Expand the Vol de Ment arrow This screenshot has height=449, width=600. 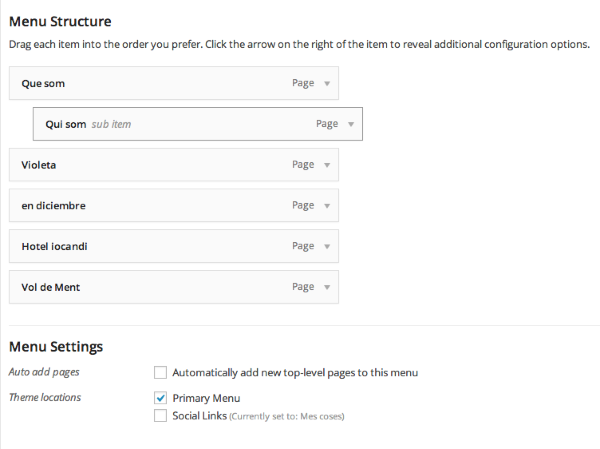327,287
